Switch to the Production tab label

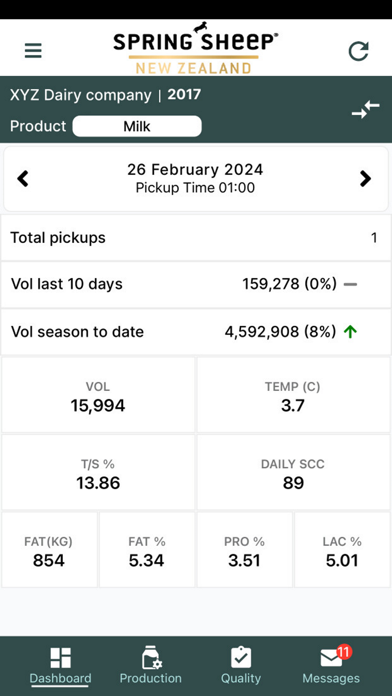150,678
